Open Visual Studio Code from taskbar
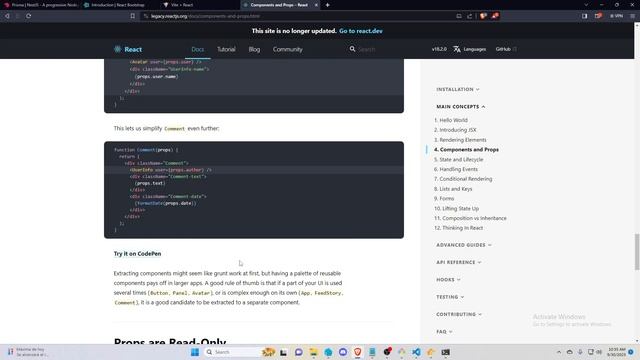This screenshot has width=640, height=360. 416,352
